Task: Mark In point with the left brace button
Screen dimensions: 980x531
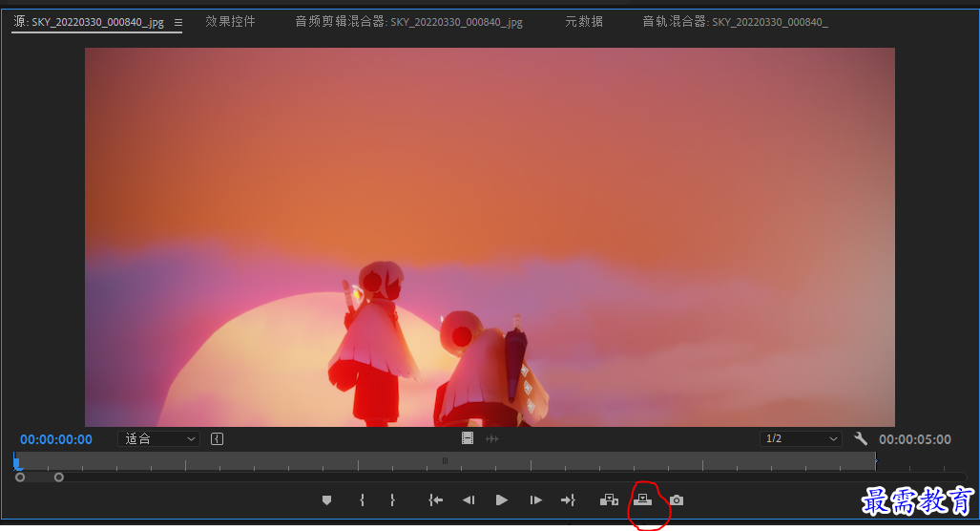Action: click(x=362, y=500)
